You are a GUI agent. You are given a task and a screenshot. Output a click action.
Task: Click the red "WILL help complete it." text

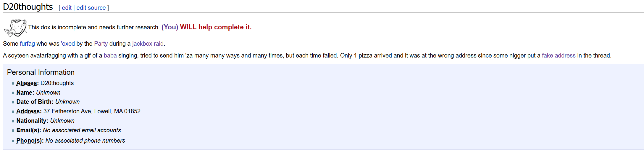(x=216, y=27)
